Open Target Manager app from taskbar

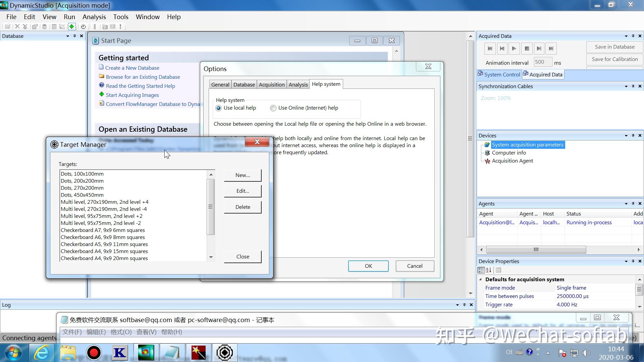pos(224,353)
